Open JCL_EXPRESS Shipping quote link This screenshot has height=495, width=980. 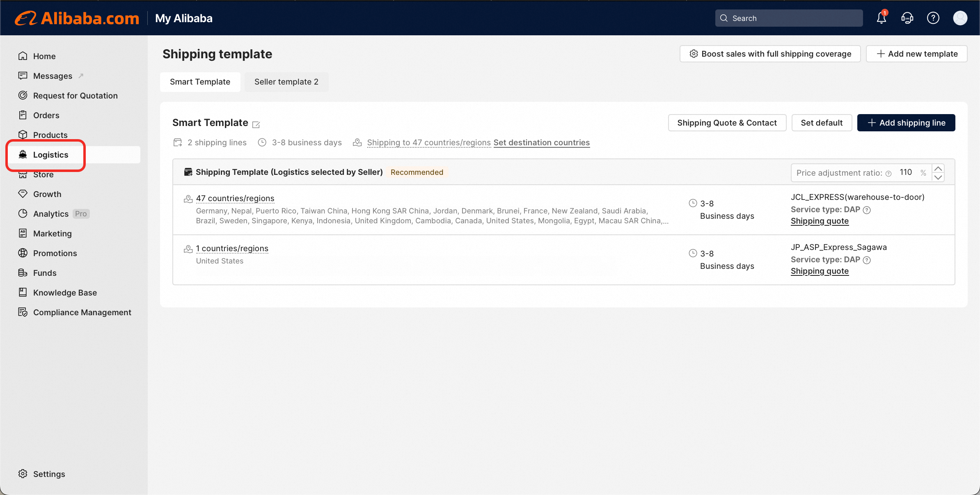[x=820, y=221]
